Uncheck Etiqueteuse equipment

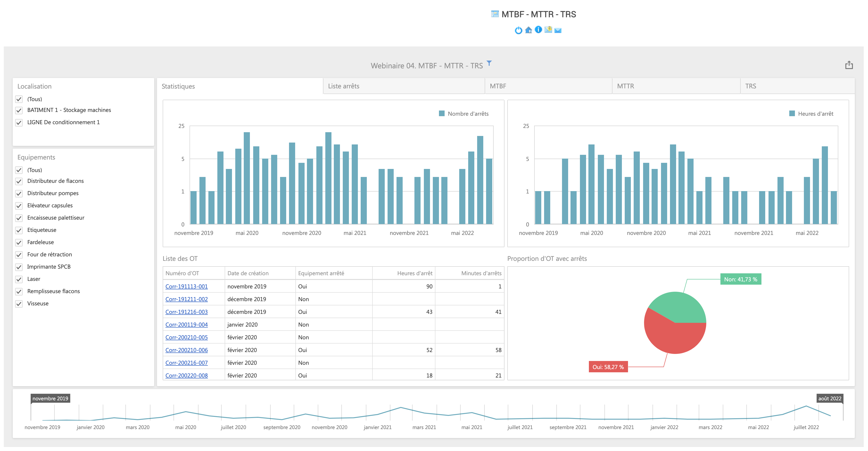[19, 230]
